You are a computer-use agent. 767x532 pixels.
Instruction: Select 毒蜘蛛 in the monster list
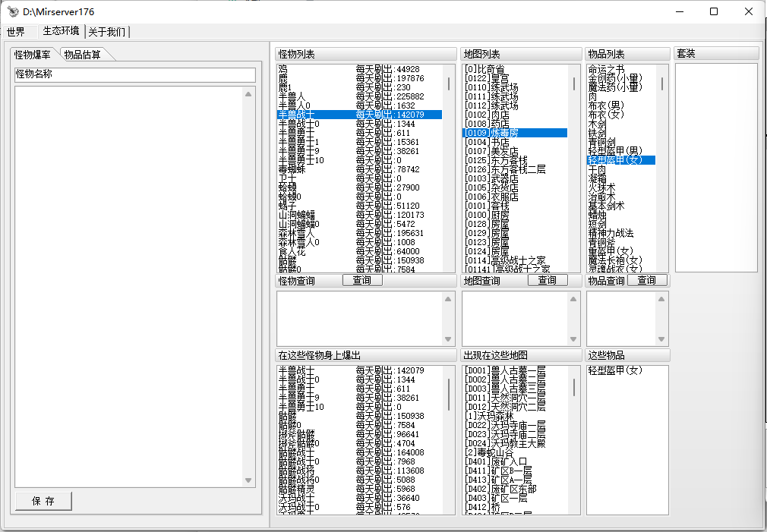click(x=359, y=169)
